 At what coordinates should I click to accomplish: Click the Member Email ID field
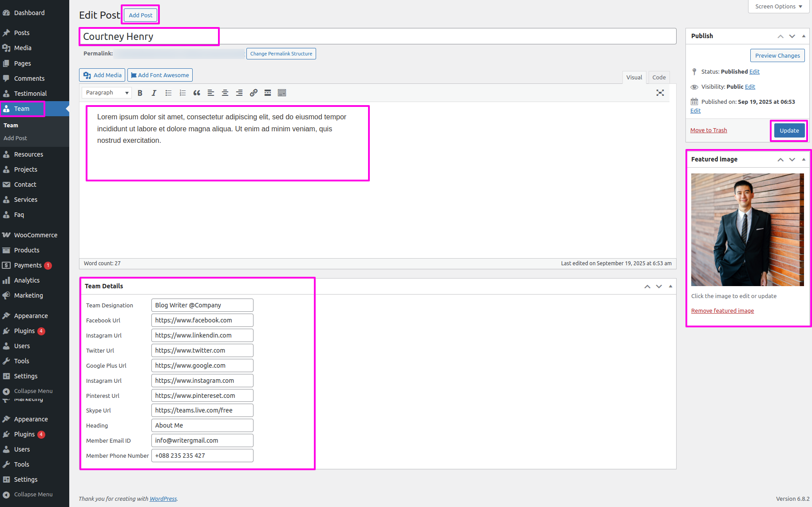(x=202, y=440)
